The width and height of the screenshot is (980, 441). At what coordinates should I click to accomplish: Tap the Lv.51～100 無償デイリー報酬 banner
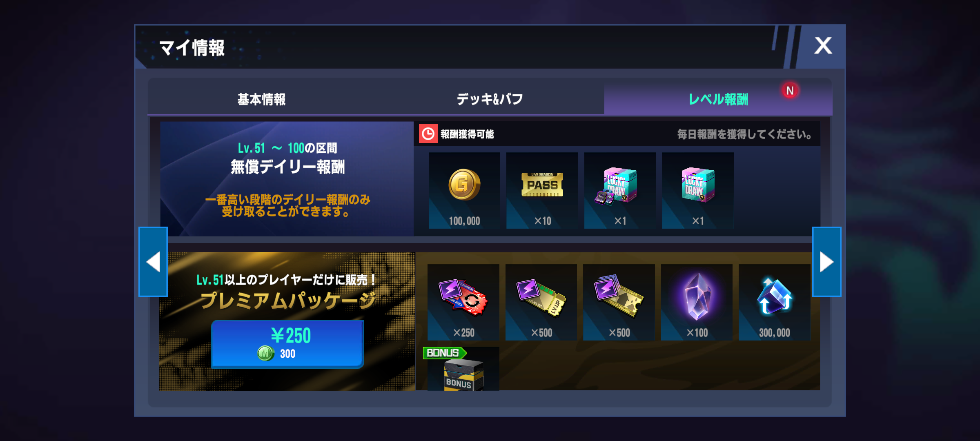coord(287,179)
